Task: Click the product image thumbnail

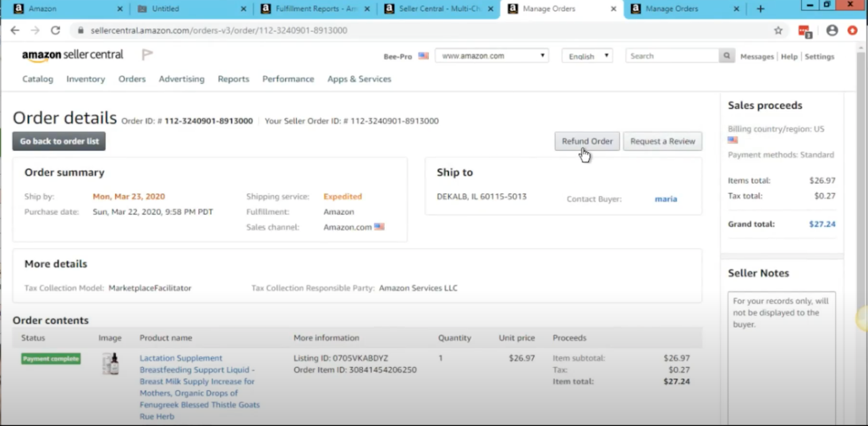Action: (111, 364)
